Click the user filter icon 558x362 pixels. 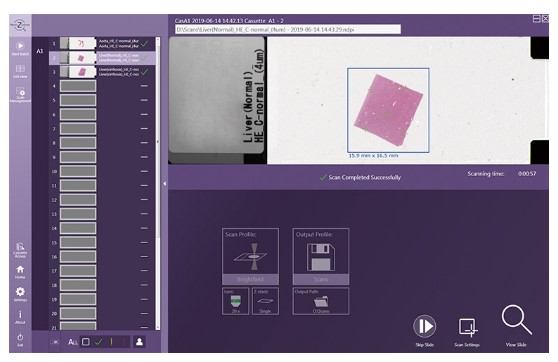pyautogui.click(x=139, y=342)
